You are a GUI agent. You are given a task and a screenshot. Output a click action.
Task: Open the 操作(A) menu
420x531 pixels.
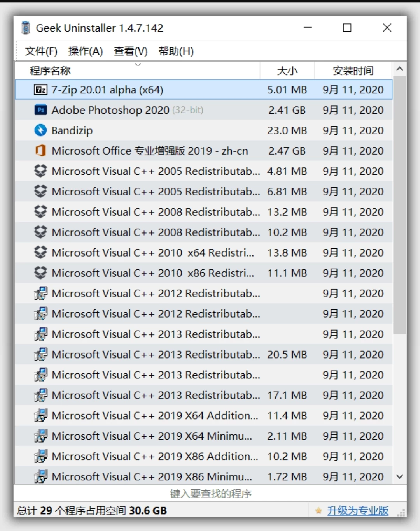(86, 51)
